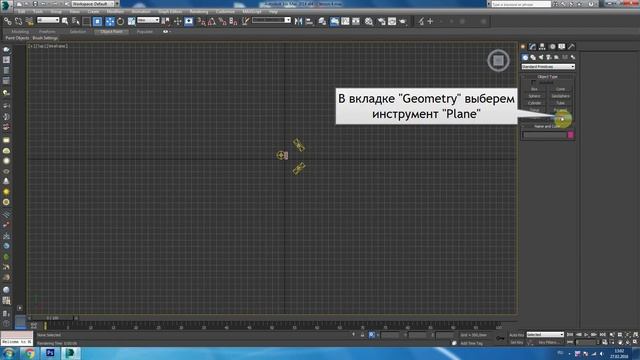Switch to the Utilities command panel tab
Image resolution: width=640 pixels, height=360 pixels.
point(571,47)
